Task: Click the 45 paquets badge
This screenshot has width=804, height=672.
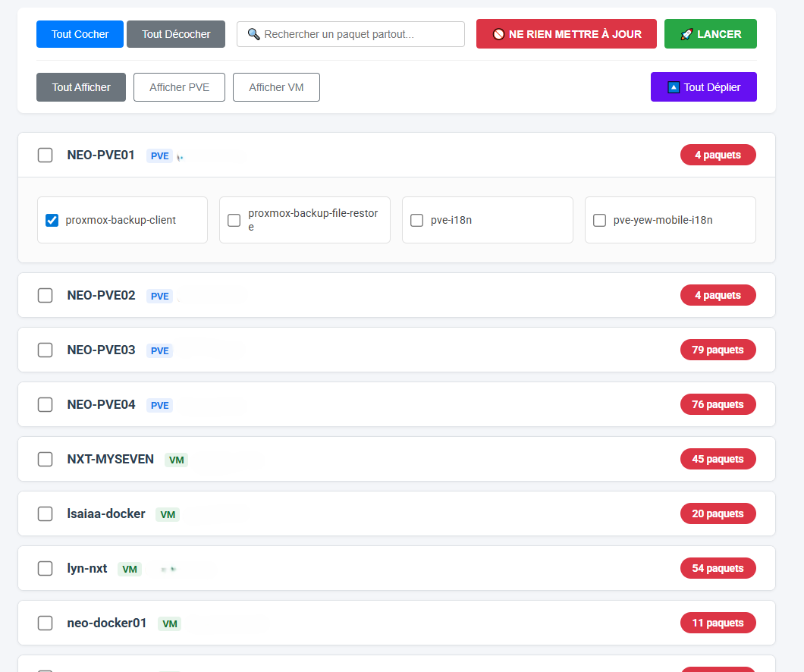Action: click(x=718, y=459)
